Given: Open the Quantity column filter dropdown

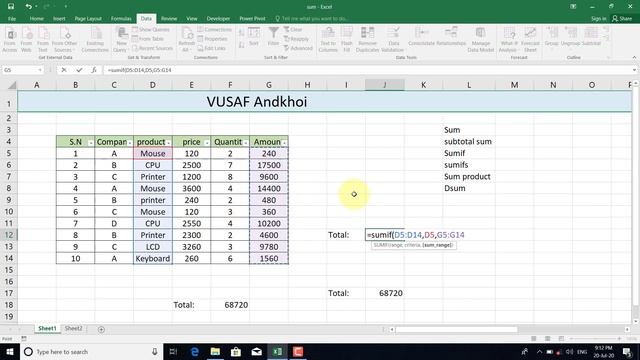Looking at the screenshot, I should pos(245,143).
